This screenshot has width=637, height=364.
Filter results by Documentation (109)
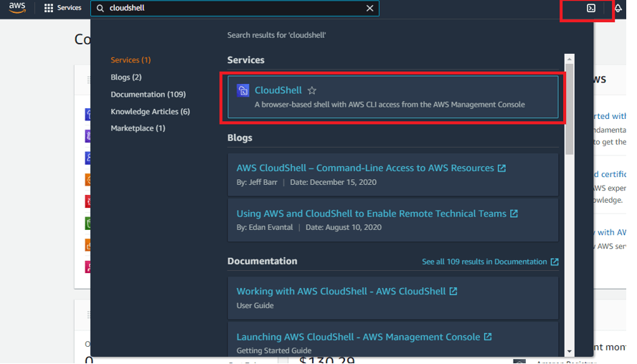point(148,94)
